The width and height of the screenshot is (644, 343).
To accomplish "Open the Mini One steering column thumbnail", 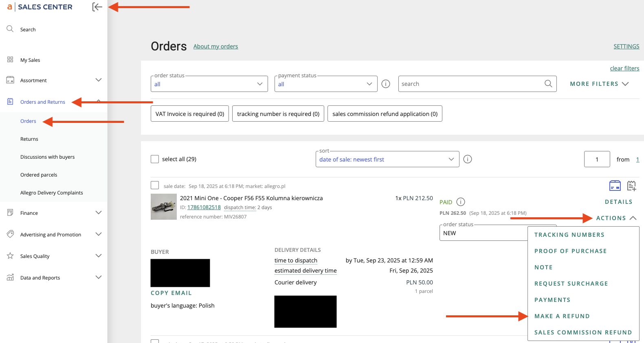I will [x=164, y=207].
